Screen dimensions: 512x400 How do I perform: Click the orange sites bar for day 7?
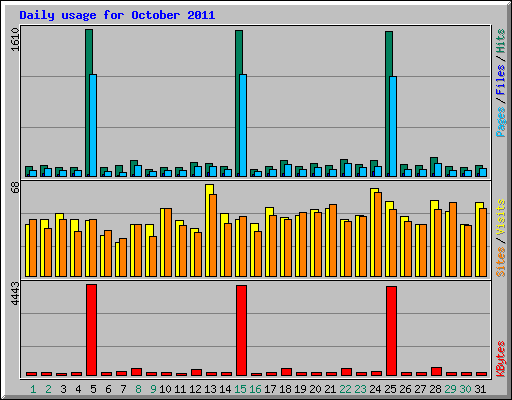click(x=123, y=257)
